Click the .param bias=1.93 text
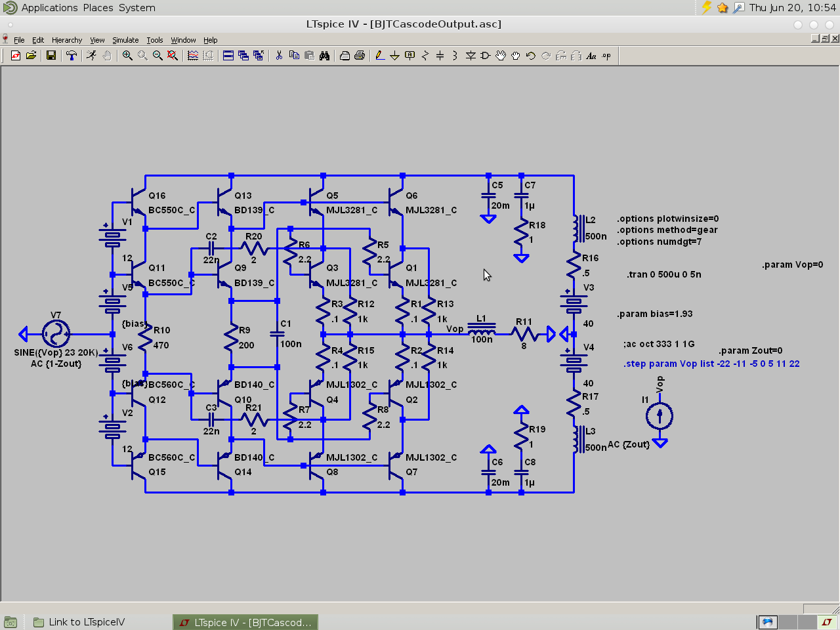This screenshot has width=840, height=630. click(655, 314)
